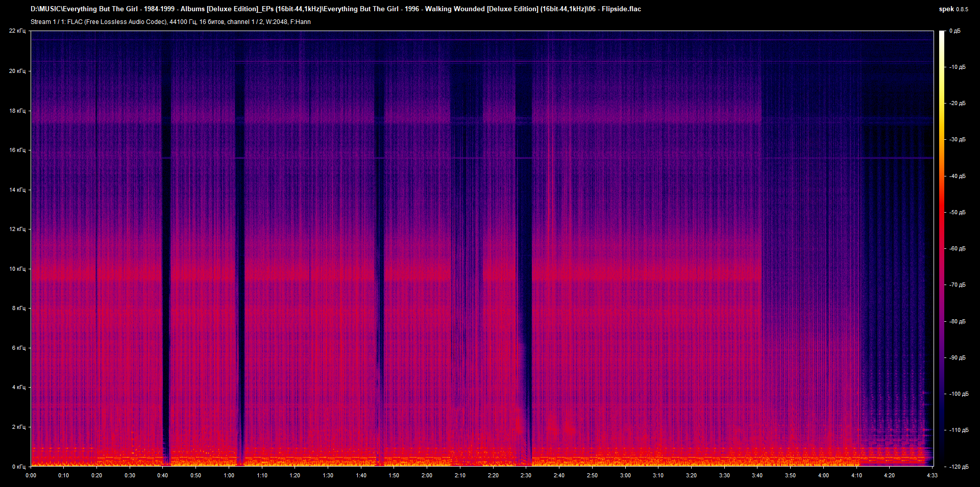Click the 'spek 0.8.5' version label

click(x=953, y=9)
